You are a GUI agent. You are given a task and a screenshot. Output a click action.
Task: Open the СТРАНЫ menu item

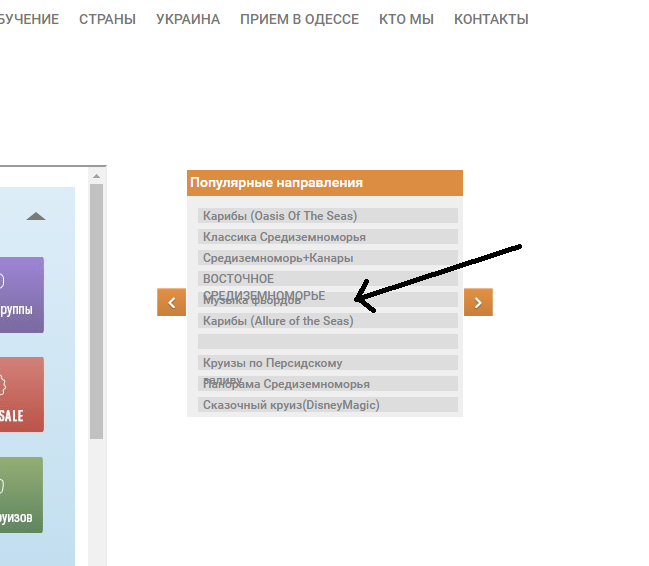point(107,19)
